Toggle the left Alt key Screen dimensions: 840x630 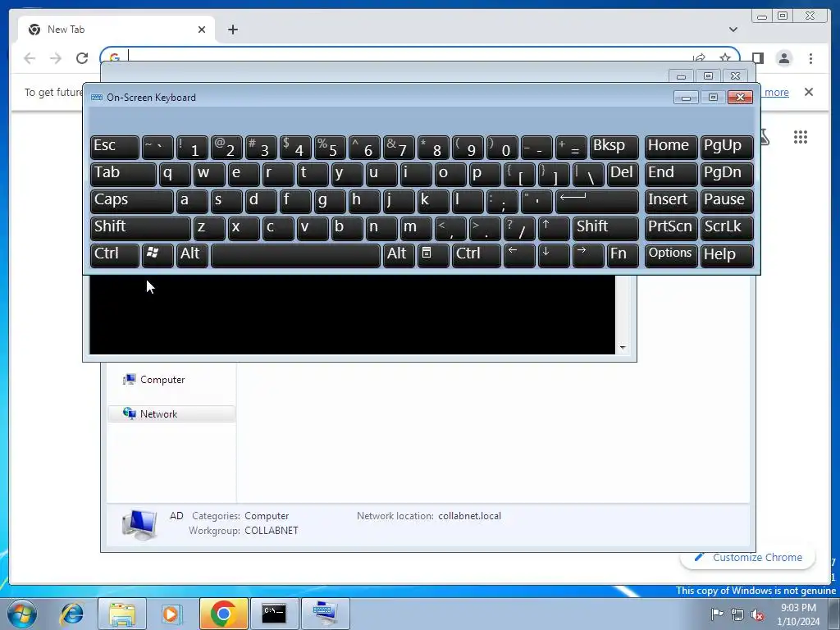pos(192,255)
